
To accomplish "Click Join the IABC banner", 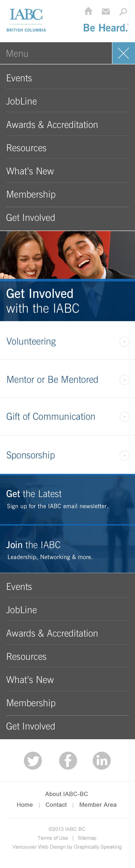I will pos(68,549).
